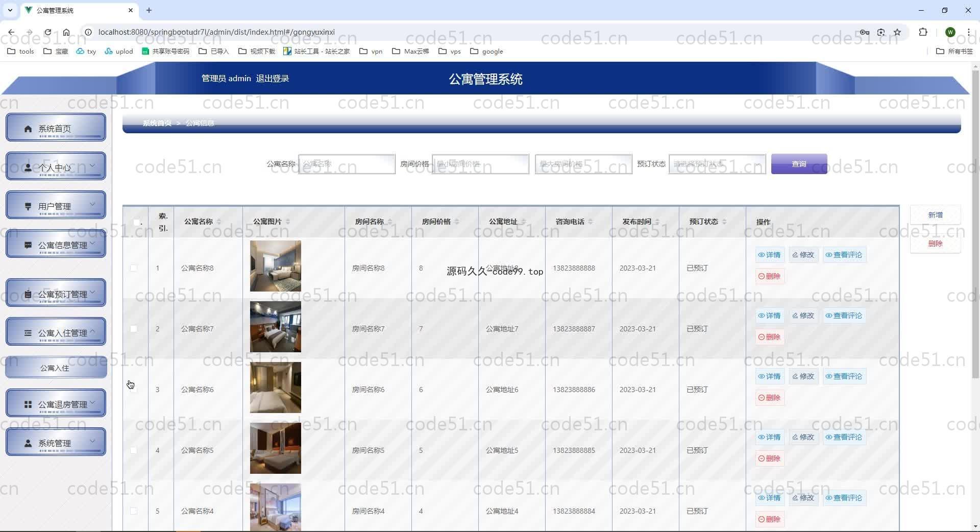The image size is (980, 532).
Task: Reload the page with refresh icon
Action: [x=47, y=32]
